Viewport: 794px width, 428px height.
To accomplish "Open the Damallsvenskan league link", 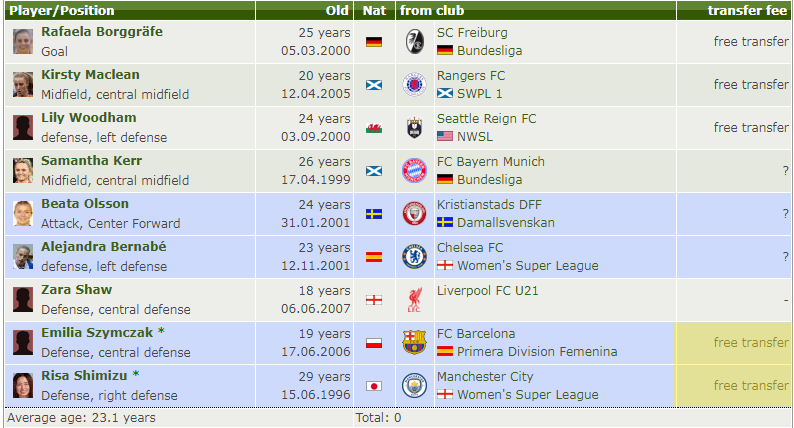I will [x=505, y=223].
